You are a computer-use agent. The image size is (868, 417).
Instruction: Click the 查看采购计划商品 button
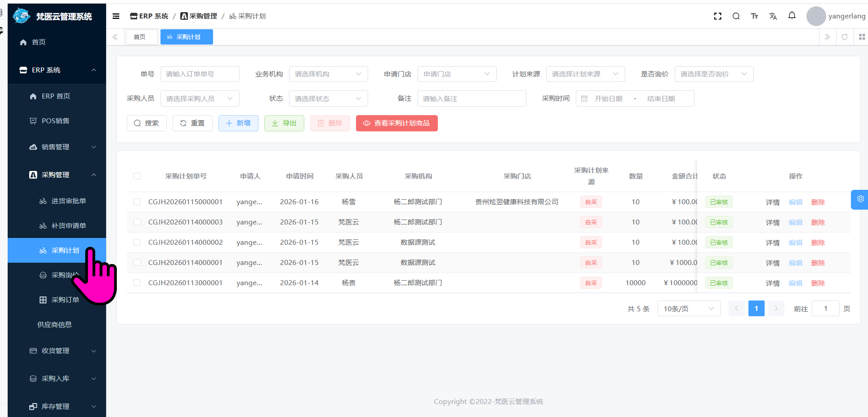396,123
